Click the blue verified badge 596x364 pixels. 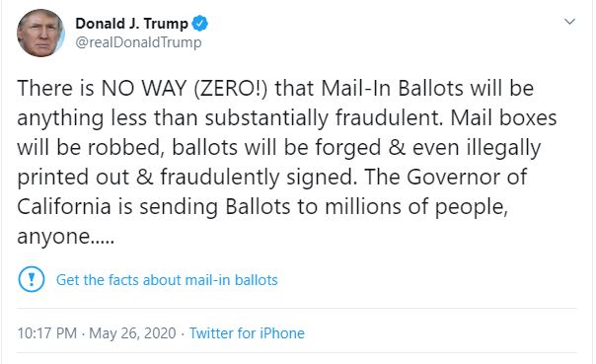pyautogui.click(x=199, y=24)
